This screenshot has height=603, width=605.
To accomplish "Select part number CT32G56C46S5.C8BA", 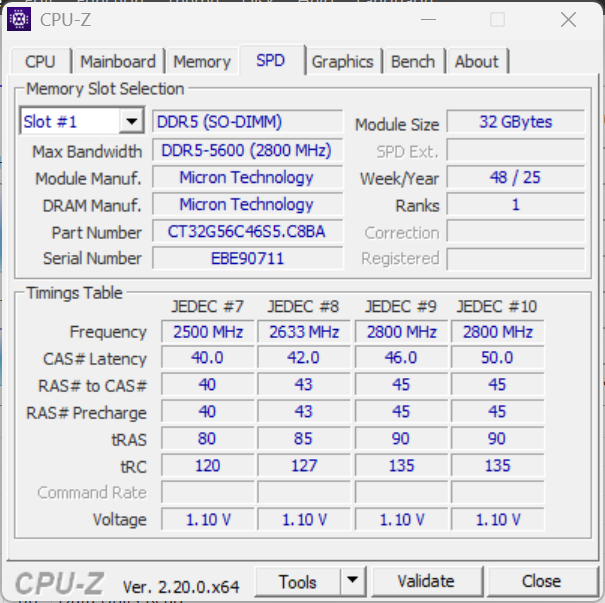I will click(x=247, y=231).
